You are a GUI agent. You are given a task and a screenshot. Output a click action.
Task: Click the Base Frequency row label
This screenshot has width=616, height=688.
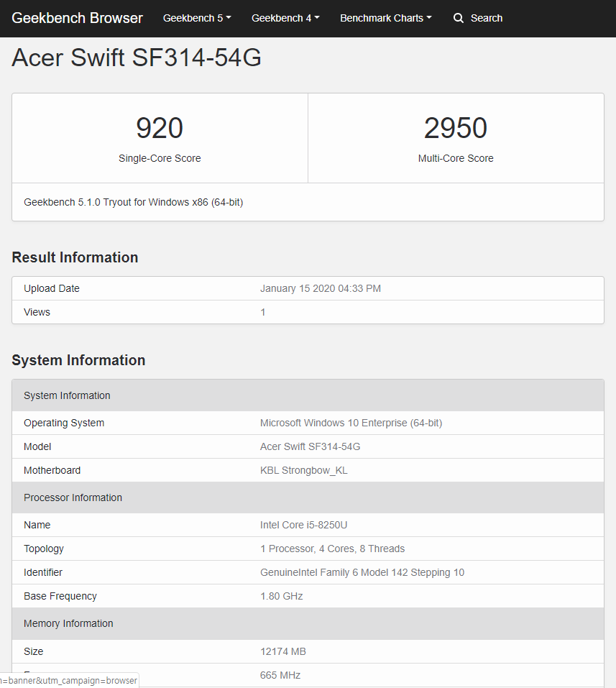[x=60, y=596]
